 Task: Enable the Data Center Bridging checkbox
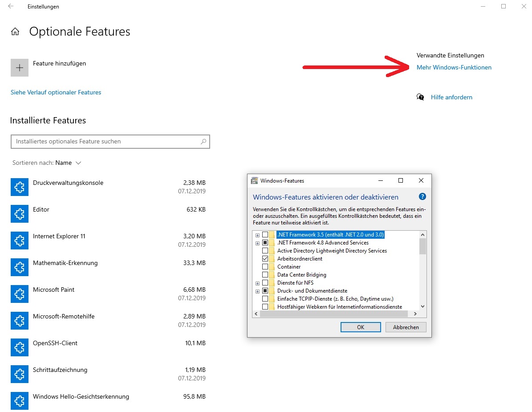tap(265, 275)
